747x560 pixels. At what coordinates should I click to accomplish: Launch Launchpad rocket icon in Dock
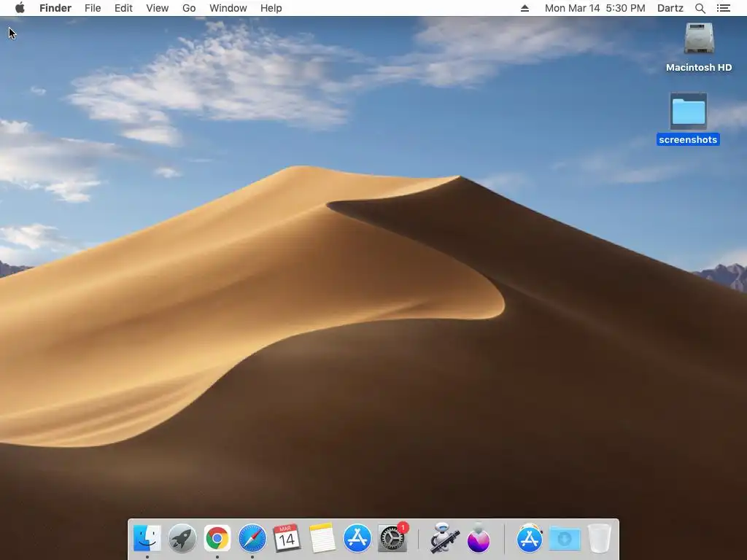pyautogui.click(x=182, y=538)
